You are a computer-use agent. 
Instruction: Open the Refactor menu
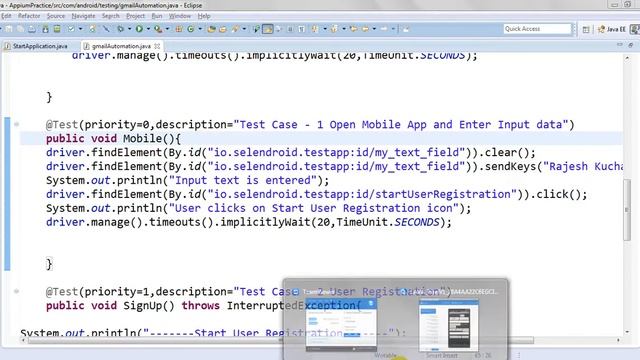point(29,16)
